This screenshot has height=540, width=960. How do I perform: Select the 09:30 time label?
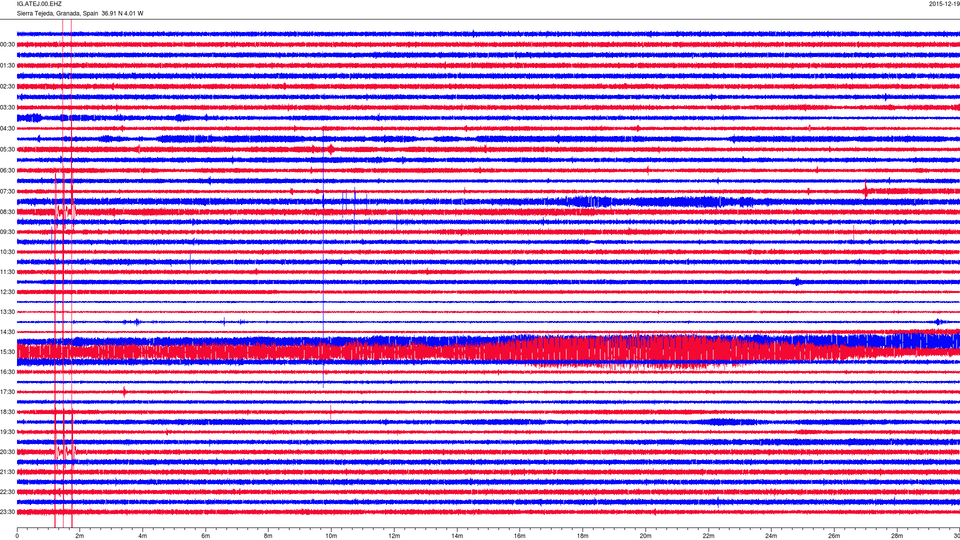[x=7, y=232]
